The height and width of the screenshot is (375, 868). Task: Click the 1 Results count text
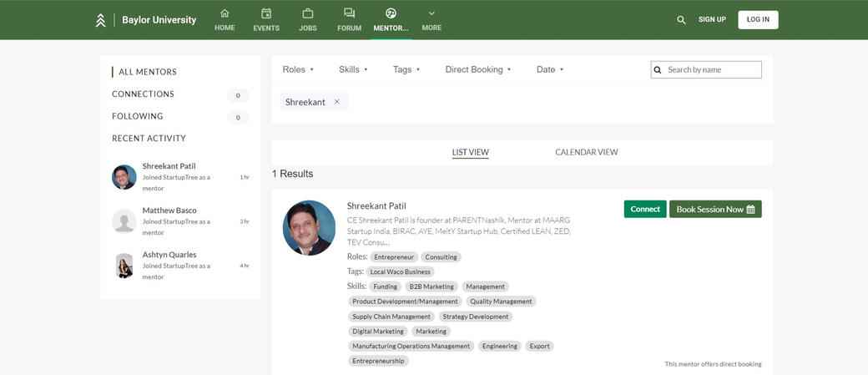(x=292, y=174)
